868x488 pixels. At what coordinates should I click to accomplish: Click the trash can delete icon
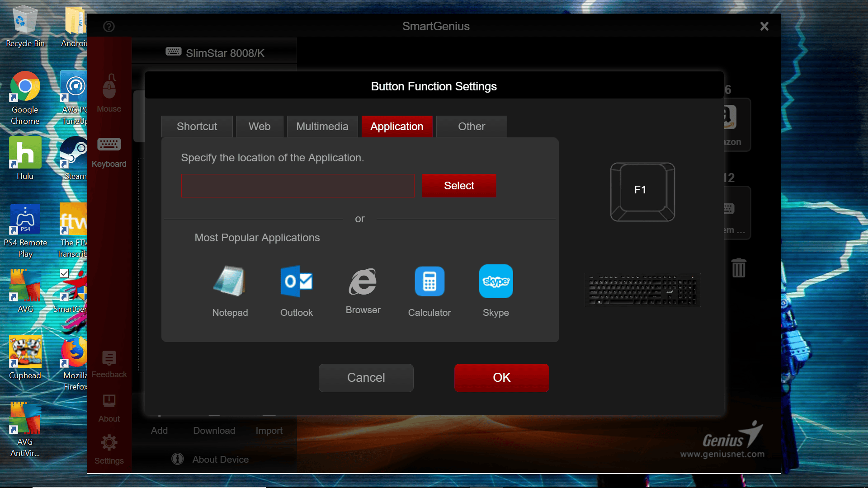(x=739, y=268)
